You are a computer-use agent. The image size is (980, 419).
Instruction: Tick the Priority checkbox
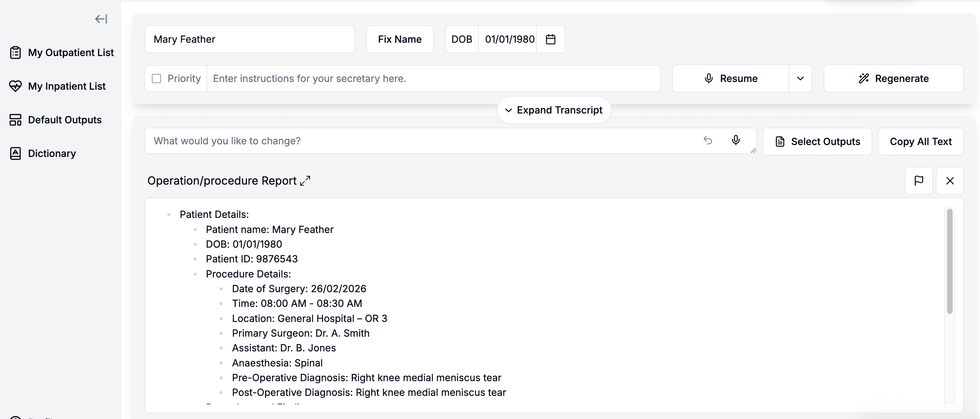pyautogui.click(x=156, y=78)
